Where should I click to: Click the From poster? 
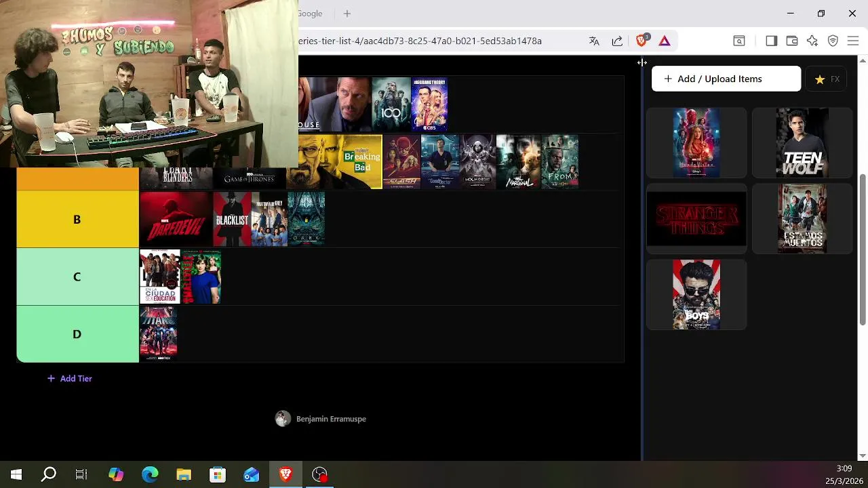coord(560,161)
